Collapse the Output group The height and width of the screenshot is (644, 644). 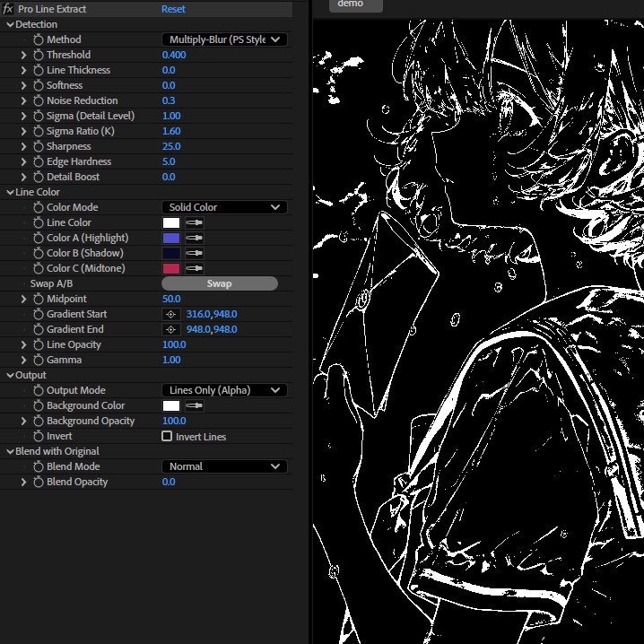tap(10, 375)
